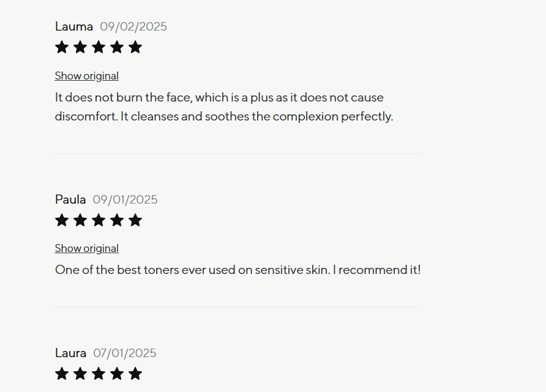Click the fifth star in Laura's rating
Viewport: 546px width, 392px height.
click(135, 374)
